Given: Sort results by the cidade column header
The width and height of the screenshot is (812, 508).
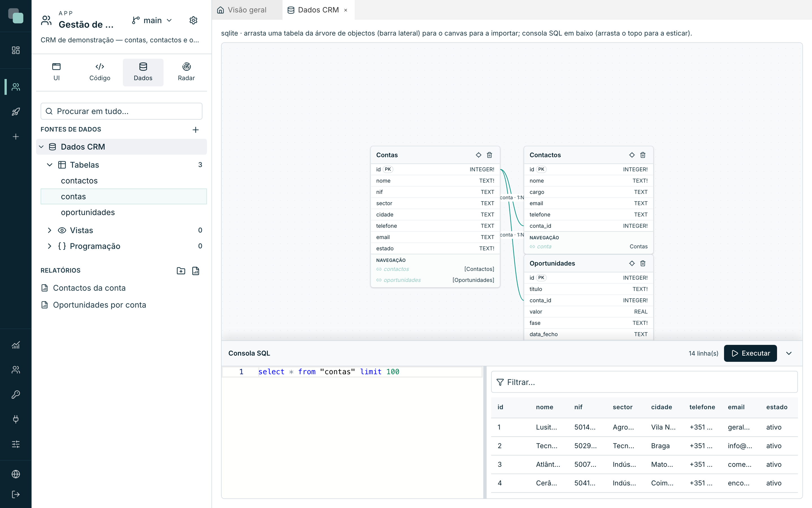Looking at the screenshot, I should [661, 407].
